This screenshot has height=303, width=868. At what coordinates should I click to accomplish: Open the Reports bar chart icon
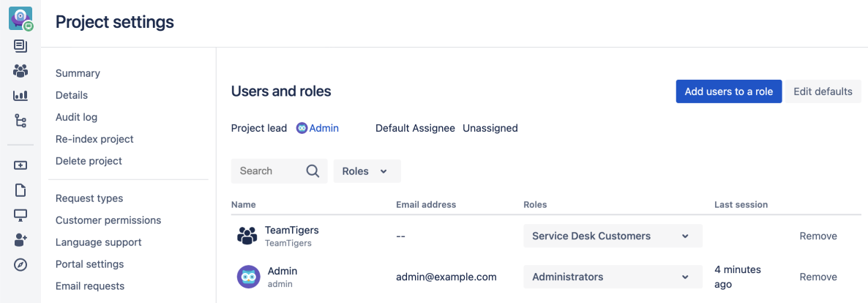point(20,95)
